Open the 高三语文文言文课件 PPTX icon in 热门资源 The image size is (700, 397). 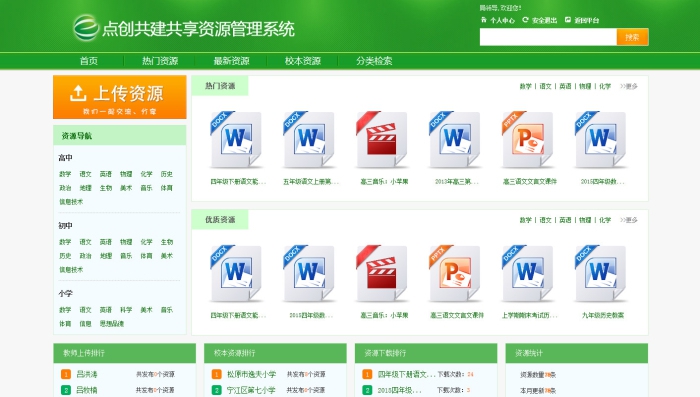(x=528, y=140)
